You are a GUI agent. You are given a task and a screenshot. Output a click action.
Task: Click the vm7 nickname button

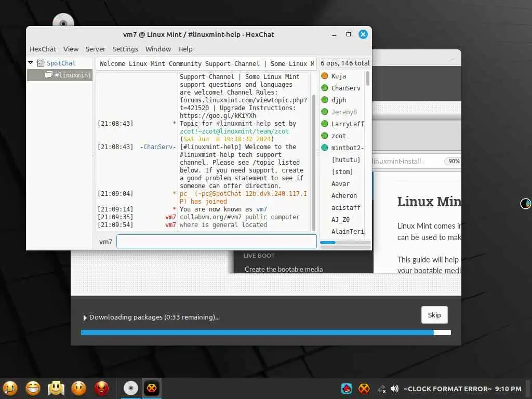click(x=105, y=242)
